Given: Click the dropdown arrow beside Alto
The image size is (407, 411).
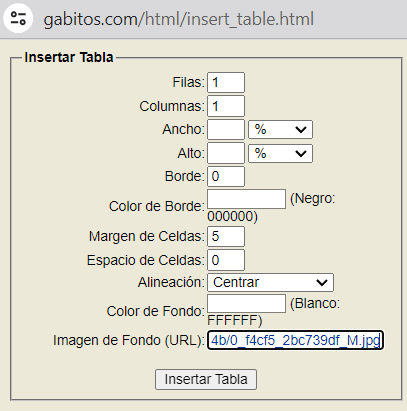Looking at the screenshot, I should pyautogui.click(x=301, y=153).
